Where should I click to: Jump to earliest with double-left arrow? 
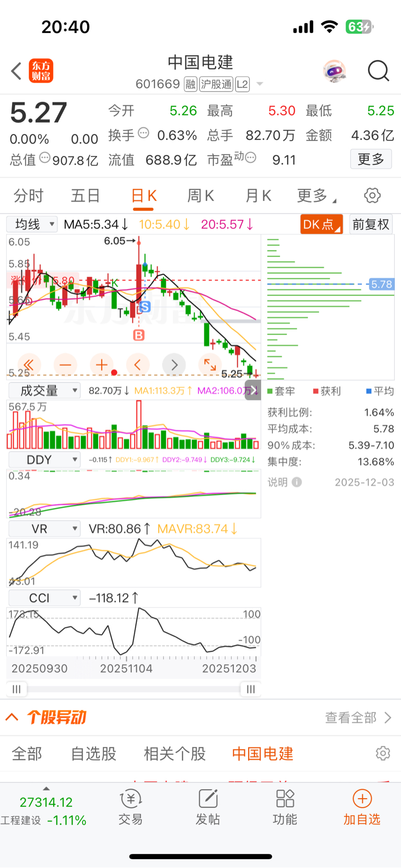coord(29,365)
